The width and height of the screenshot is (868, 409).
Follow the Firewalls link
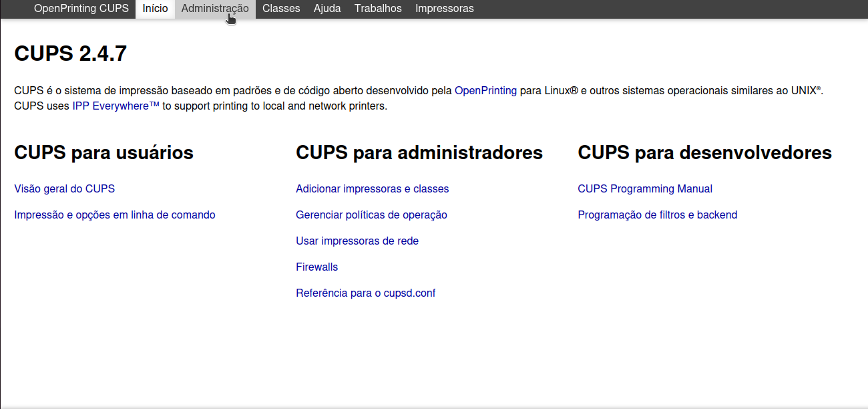(x=317, y=267)
